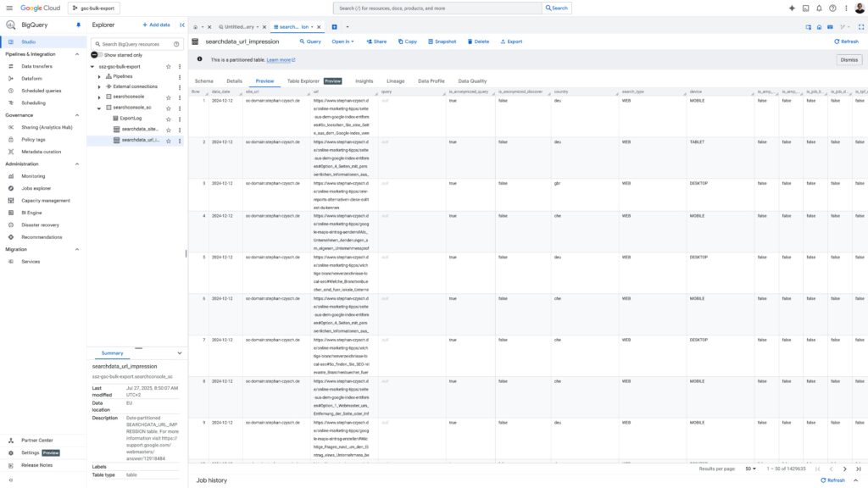Star the ExportLog table
Screen dimensions: 868x488
[x=169, y=119]
